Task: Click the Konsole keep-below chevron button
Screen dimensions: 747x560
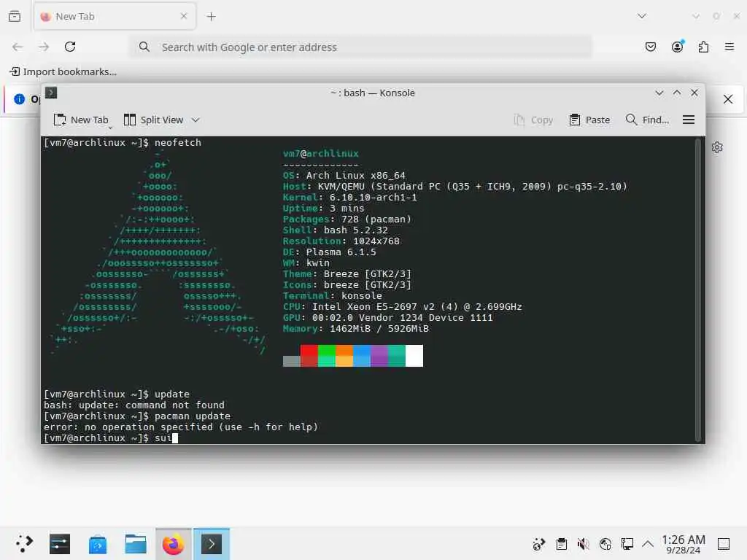Action: coord(659,93)
